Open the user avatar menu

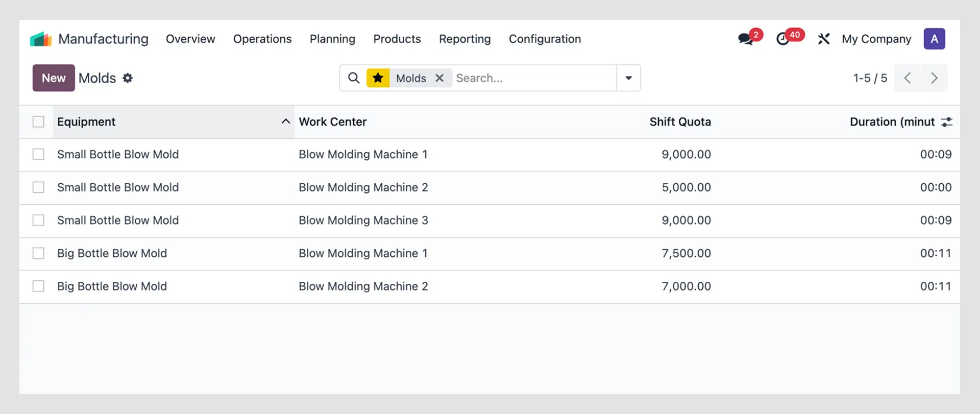[x=934, y=39]
